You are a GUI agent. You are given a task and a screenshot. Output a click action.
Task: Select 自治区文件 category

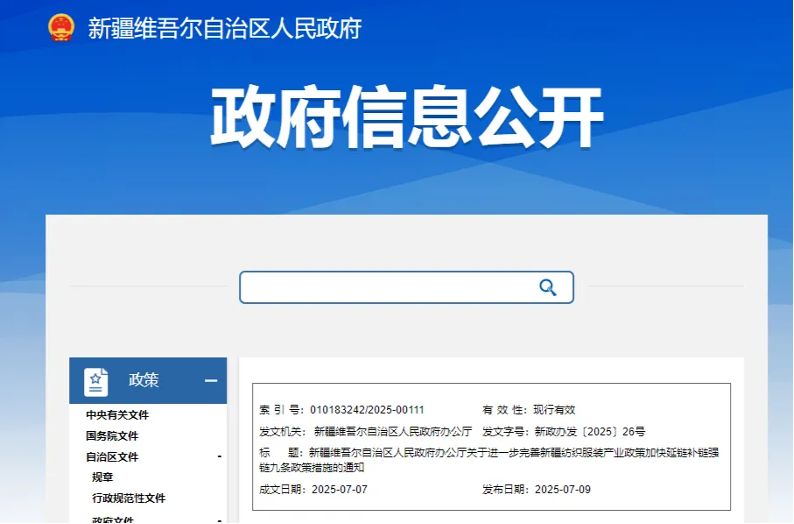[111, 457]
